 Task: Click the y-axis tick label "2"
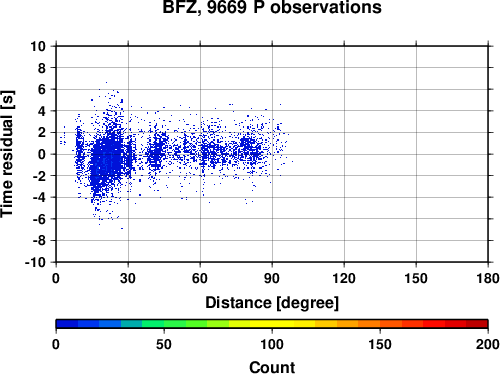42,133
